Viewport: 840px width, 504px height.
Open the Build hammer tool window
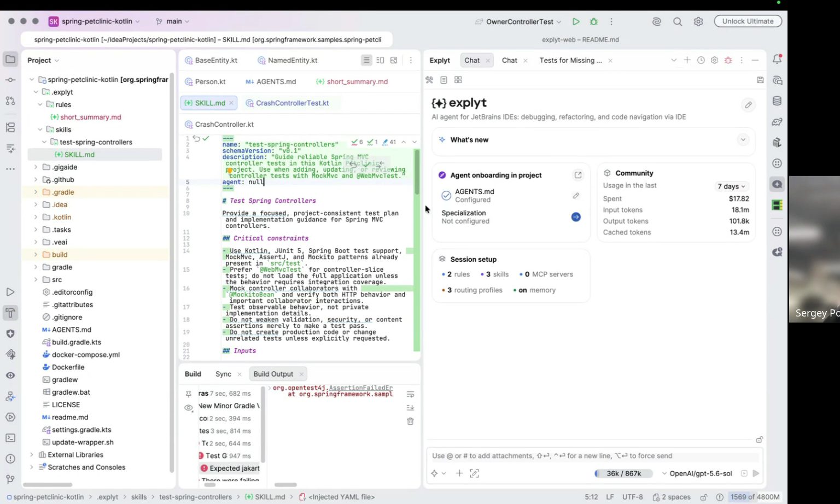[x=10, y=313]
